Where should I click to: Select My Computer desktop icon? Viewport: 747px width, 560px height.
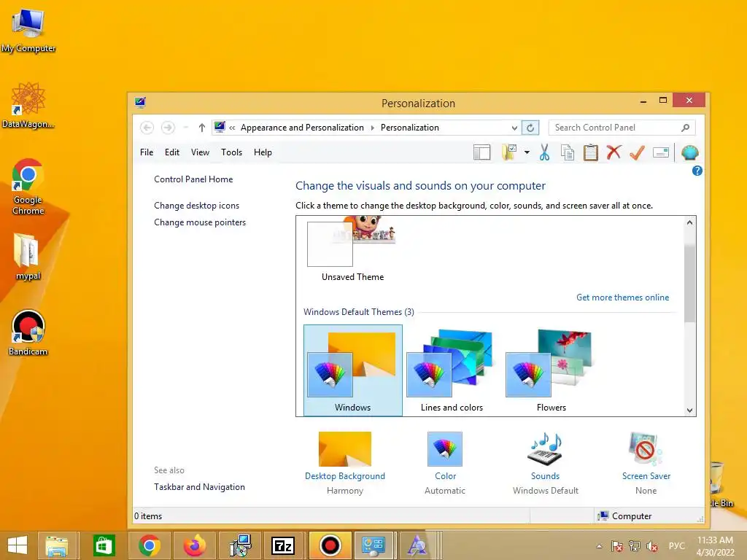[x=28, y=31]
